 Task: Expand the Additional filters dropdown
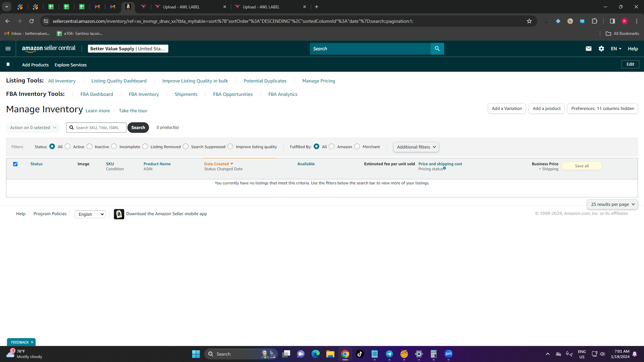click(416, 147)
